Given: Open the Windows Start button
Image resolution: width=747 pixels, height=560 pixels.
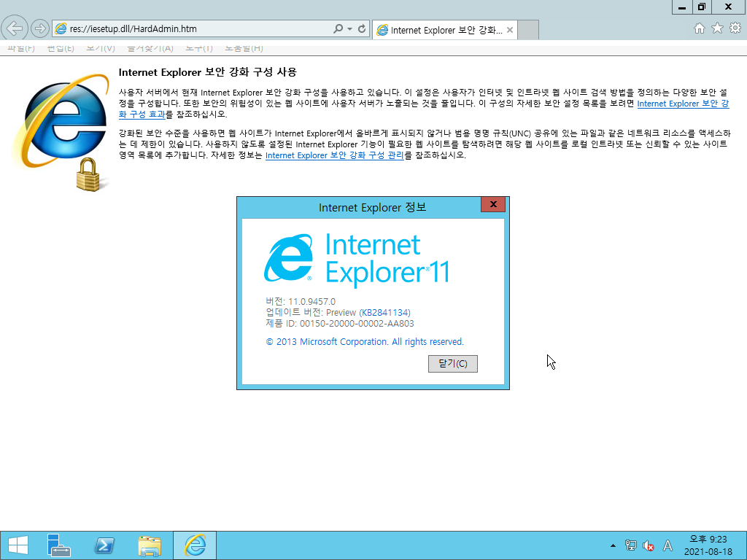Looking at the screenshot, I should click(18, 545).
